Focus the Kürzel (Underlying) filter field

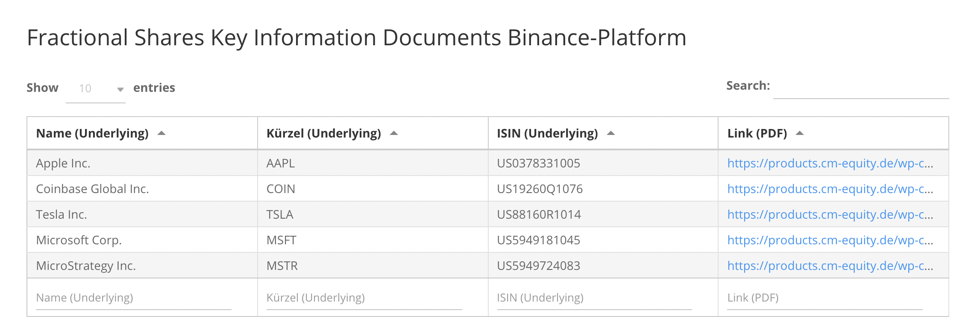click(x=364, y=298)
